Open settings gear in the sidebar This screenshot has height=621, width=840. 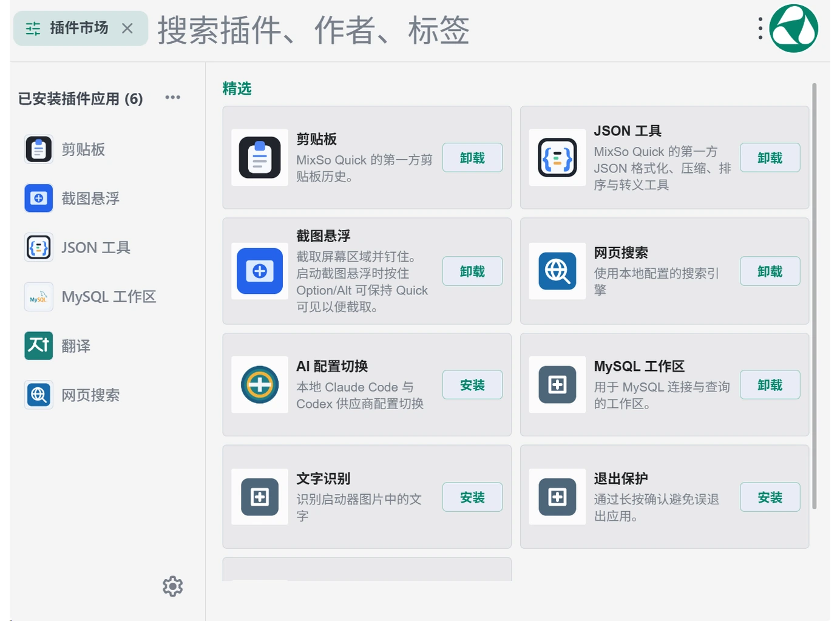[172, 586]
